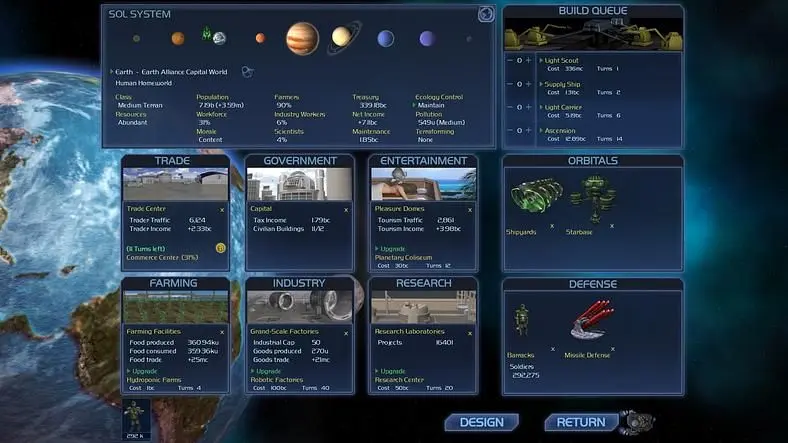Click the globe icon in Sol System header

485,15
